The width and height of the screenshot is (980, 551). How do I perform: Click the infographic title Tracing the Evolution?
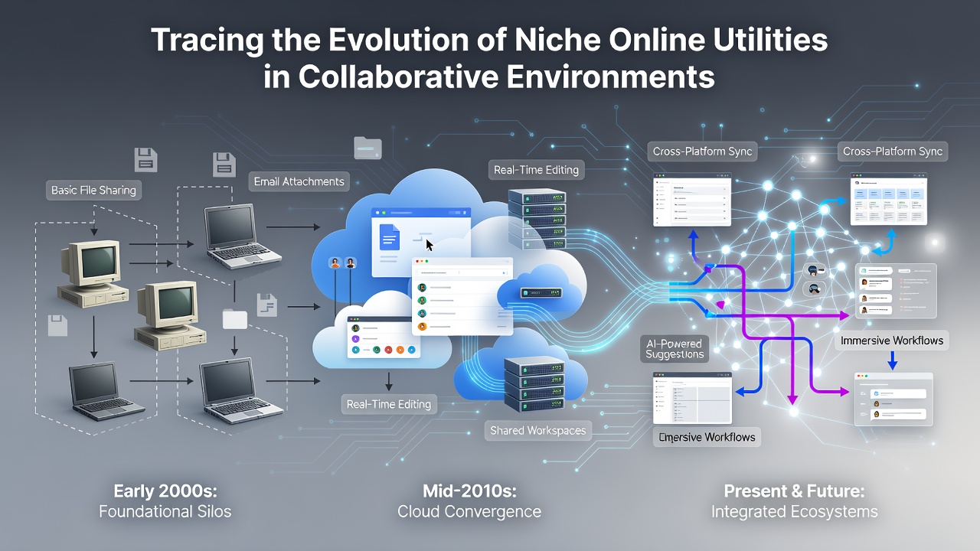click(490, 58)
